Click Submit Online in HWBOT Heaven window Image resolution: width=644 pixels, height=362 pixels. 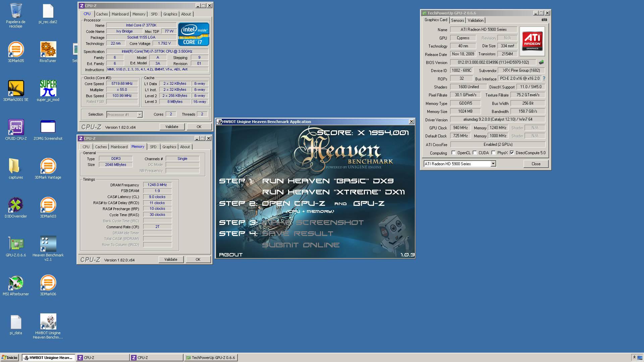pos(301,245)
